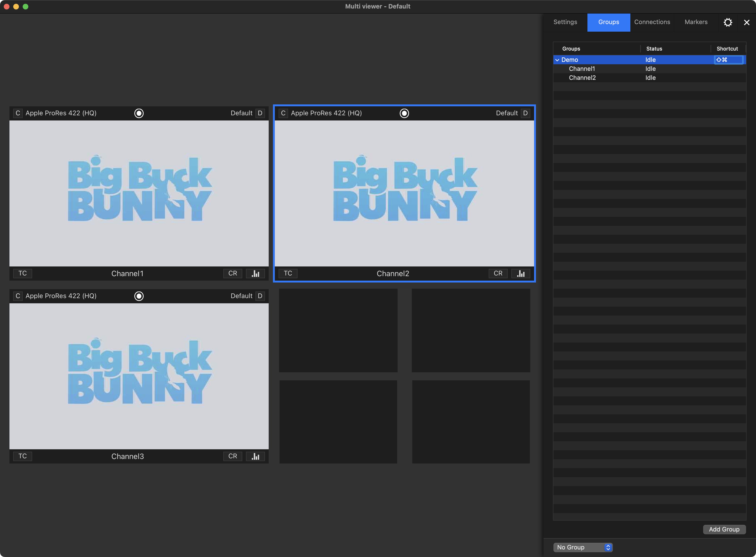Select the Demo group row
The height and width of the screenshot is (557, 756).
coord(650,60)
